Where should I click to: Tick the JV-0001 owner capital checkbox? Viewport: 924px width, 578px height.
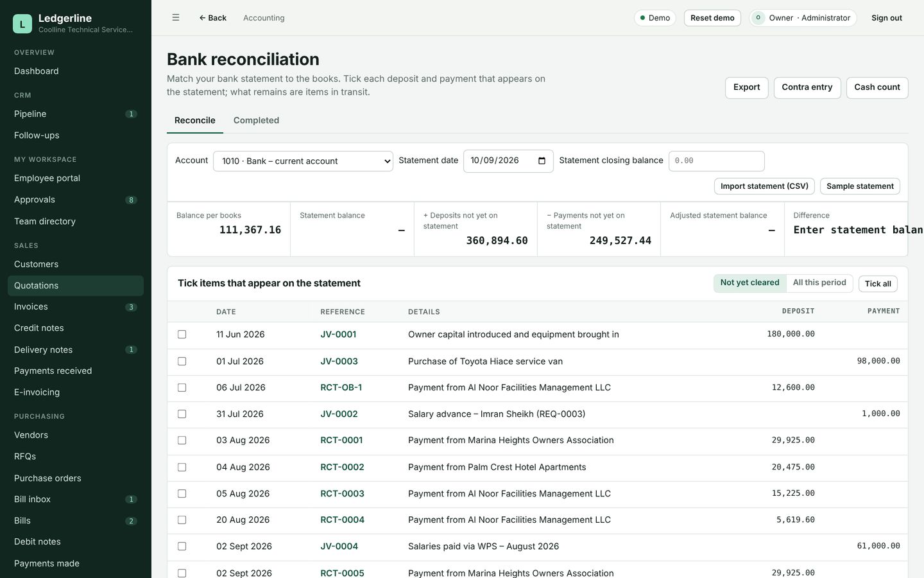(x=182, y=335)
